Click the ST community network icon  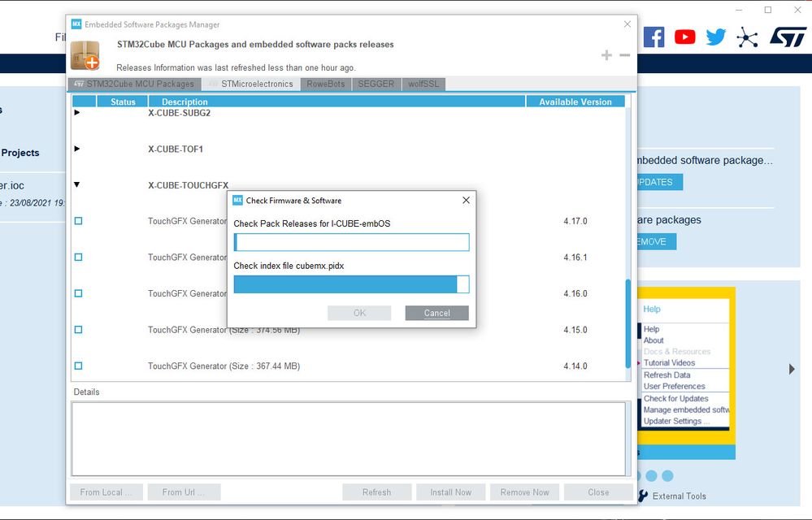click(x=747, y=37)
